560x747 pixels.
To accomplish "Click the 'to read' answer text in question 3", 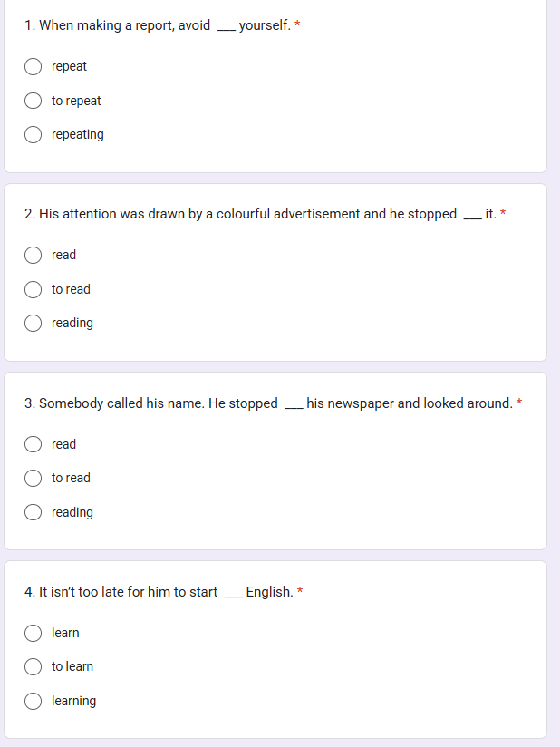I will click(71, 478).
